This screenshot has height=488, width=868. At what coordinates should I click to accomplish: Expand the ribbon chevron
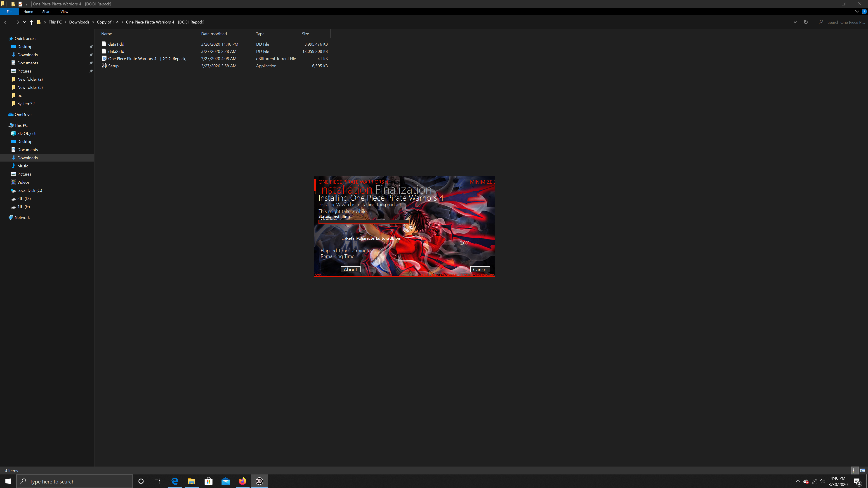click(x=857, y=12)
